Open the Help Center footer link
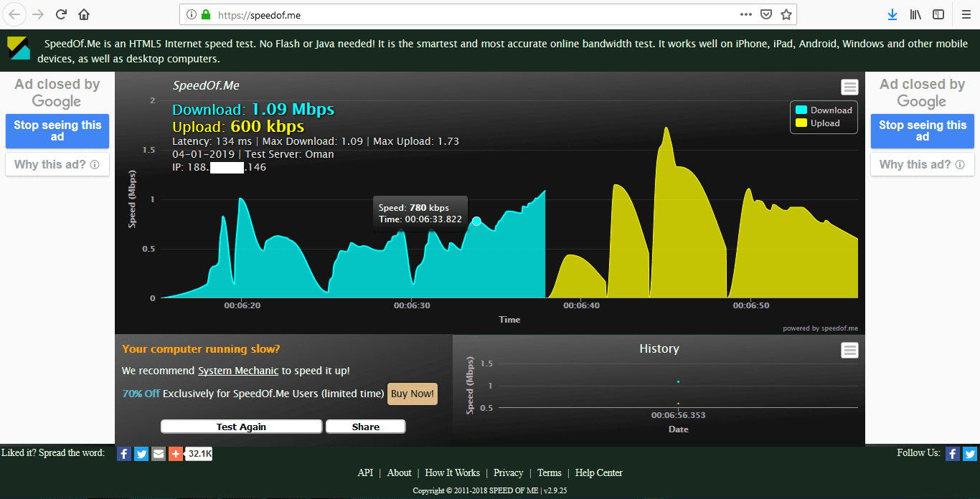This screenshot has width=980, height=499. 598,472
